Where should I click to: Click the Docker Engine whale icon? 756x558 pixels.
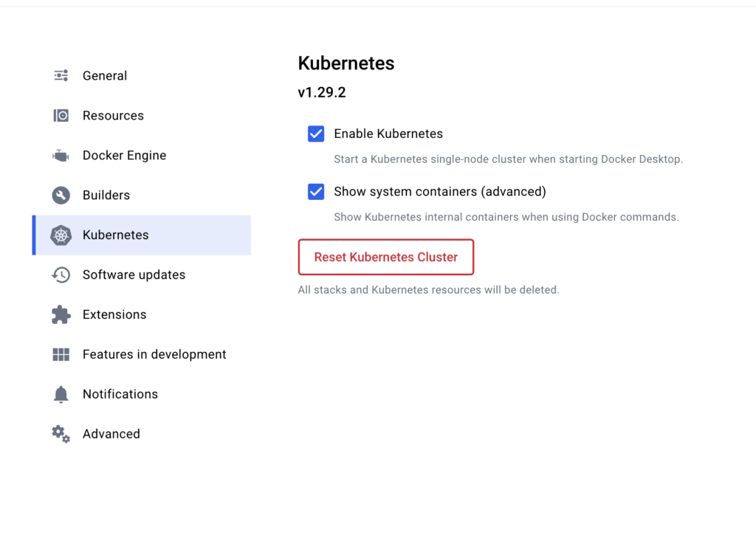[61, 156]
